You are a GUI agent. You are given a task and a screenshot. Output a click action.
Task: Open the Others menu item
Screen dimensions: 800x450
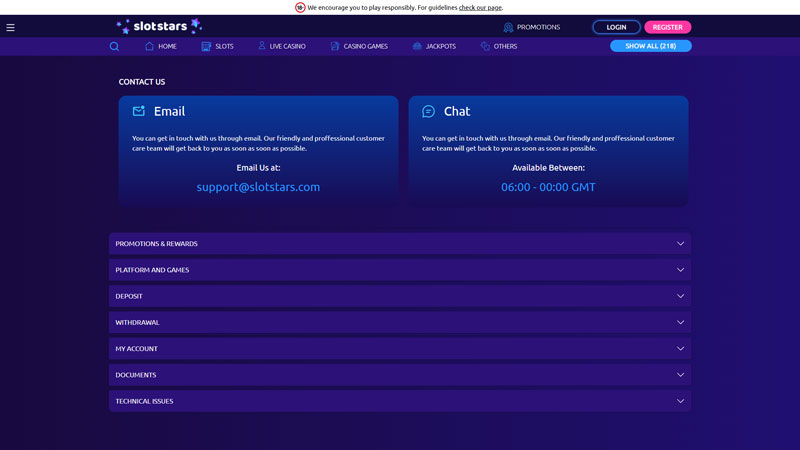point(505,46)
